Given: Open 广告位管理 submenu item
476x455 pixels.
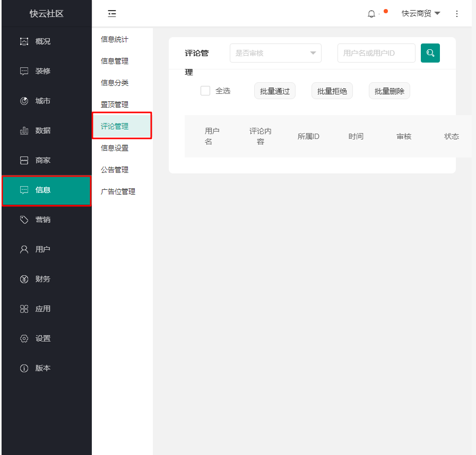Looking at the screenshot, I should (118, 191).
